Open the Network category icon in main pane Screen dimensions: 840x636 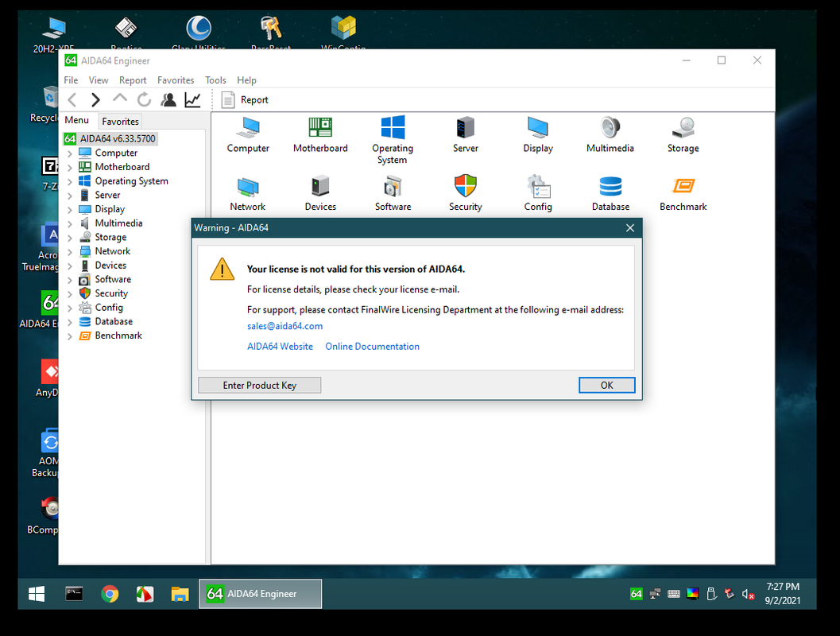247,193
